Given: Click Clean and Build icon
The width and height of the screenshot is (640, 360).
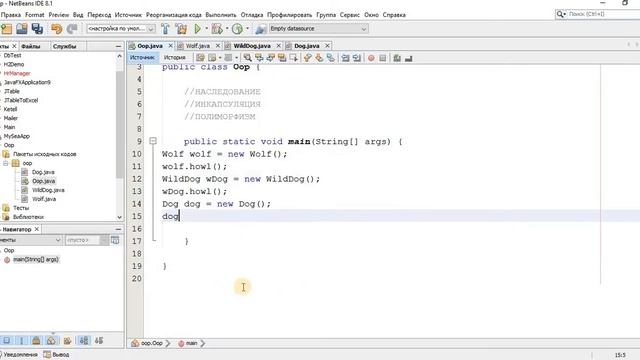Looking at the screenshot, I should (181, 29).
